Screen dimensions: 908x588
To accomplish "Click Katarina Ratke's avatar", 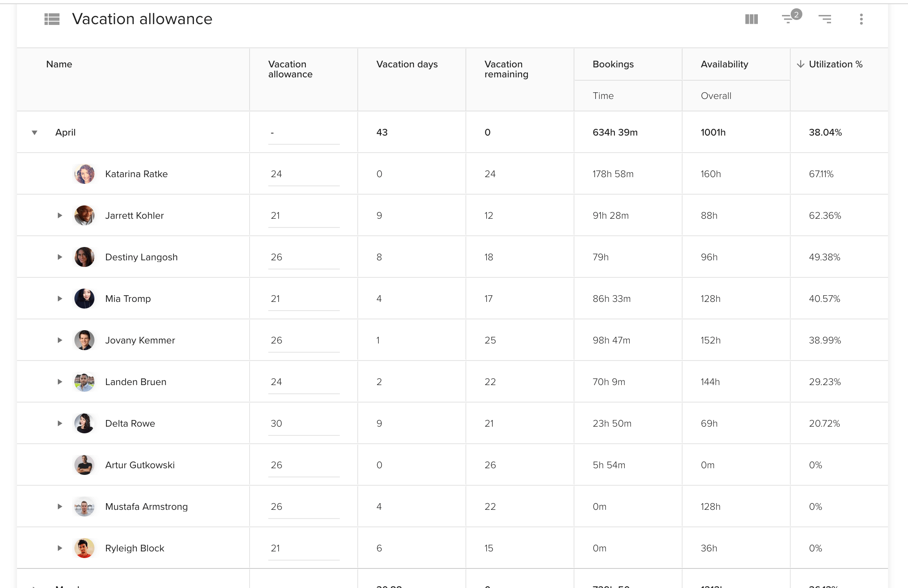I will click(x=84, y=174).
